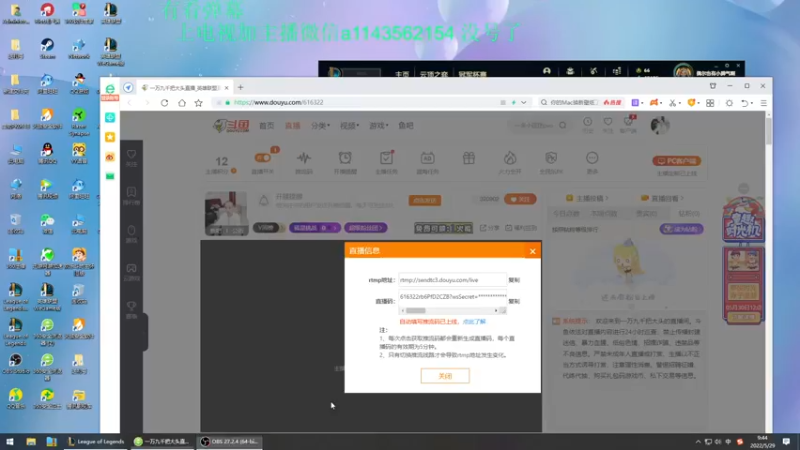Viewport: 800px width, 450px height.
Task: Click the stream code text field
Action: 453,297
